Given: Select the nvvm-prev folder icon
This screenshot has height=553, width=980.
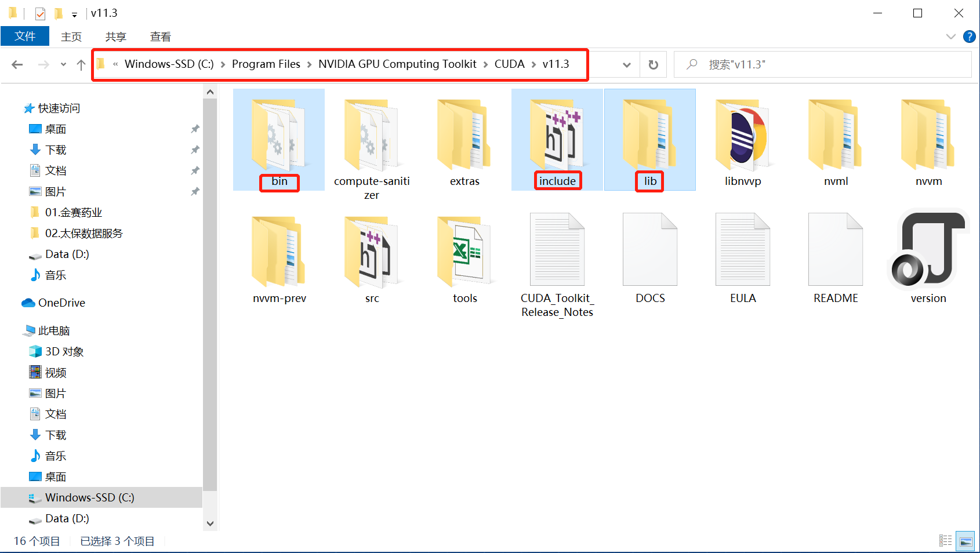Looking at the screenshot, I should [x=279, y=252].
